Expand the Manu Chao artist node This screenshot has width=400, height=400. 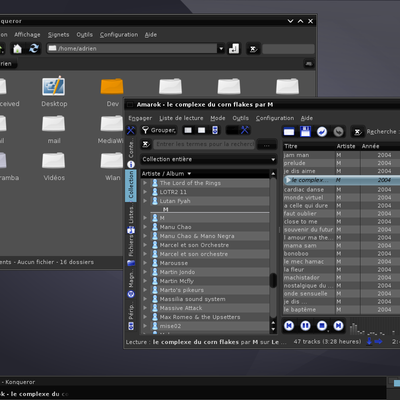point(145,227)
